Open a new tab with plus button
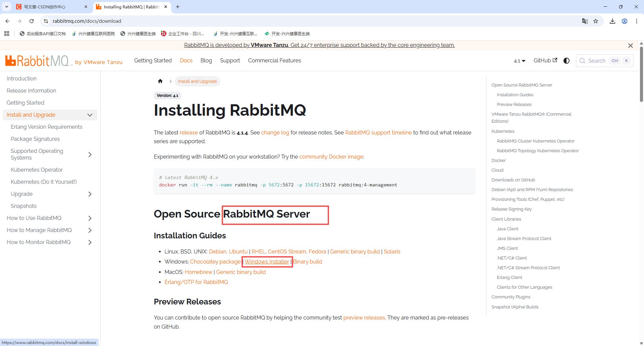The width and height of the screenshot is (644, 346). click(x=178, y=7)
